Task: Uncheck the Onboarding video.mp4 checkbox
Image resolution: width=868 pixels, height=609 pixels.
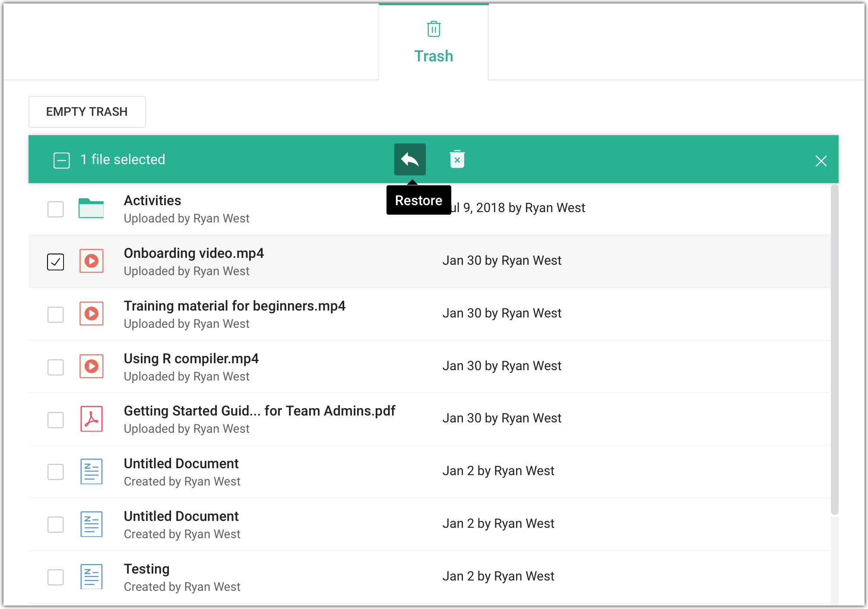Action: click(x=56, y=262)
